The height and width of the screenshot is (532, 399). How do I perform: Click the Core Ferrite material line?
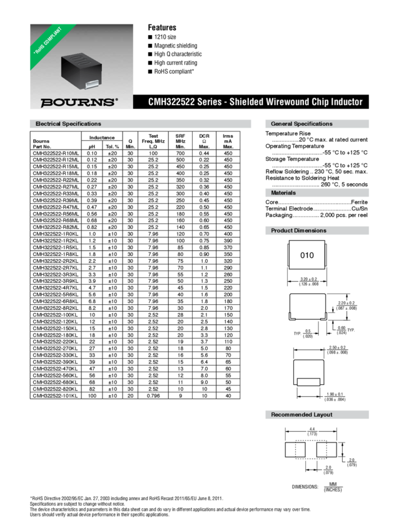316,202
